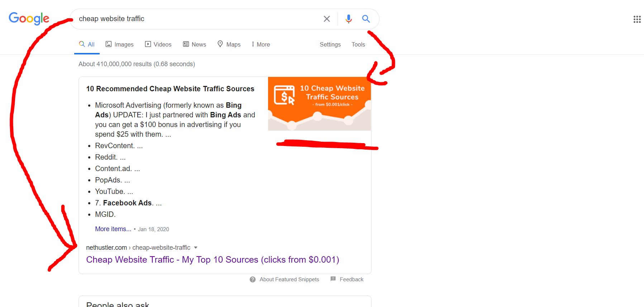This screenshot has height=307, width=644.
Task: Click the Feedback flag icon
Action: point(333,279)
